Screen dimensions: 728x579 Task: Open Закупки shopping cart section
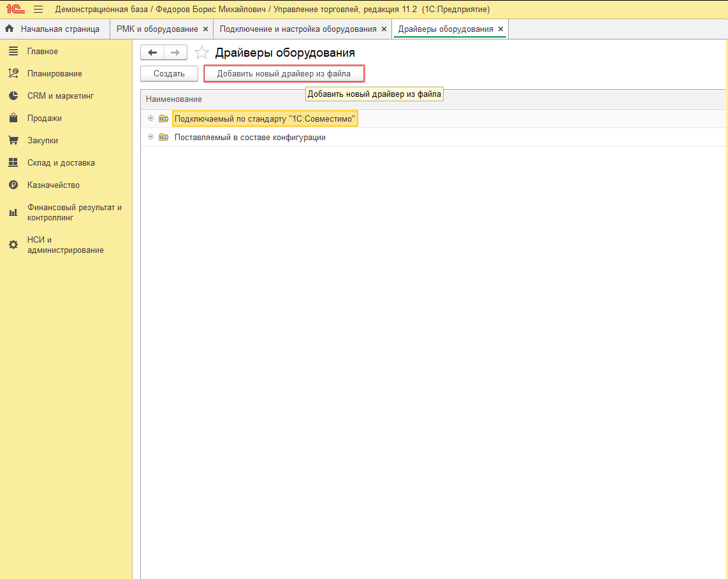tap(42, 140)
